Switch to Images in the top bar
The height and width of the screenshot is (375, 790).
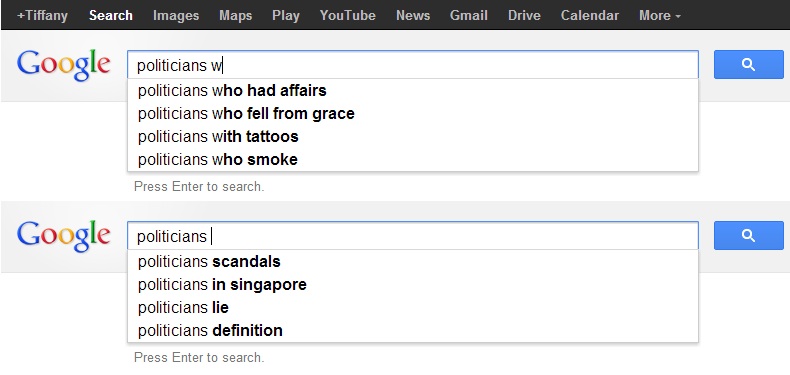[176, 16]
